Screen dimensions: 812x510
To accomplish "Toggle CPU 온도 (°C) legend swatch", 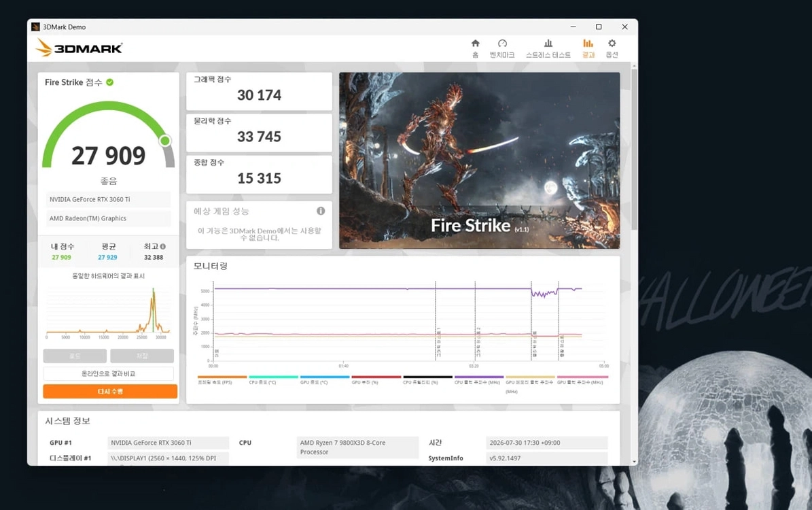I will pyautogui.click(x=273, y=377).
